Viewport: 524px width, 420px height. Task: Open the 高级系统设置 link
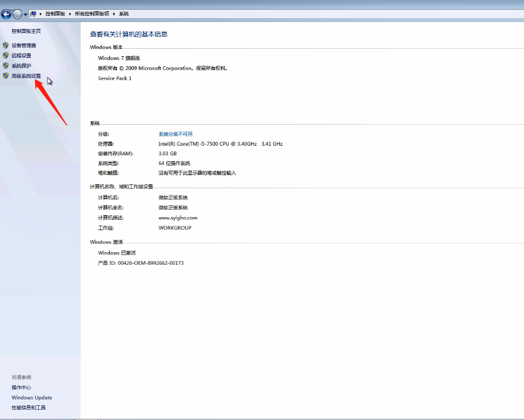(x=26, y=76)
